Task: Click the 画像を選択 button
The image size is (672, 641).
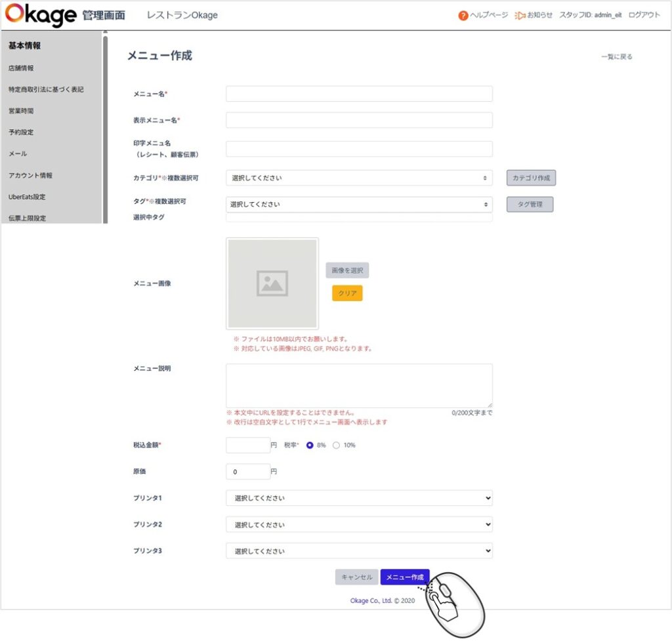Action: tap(347, 270)
